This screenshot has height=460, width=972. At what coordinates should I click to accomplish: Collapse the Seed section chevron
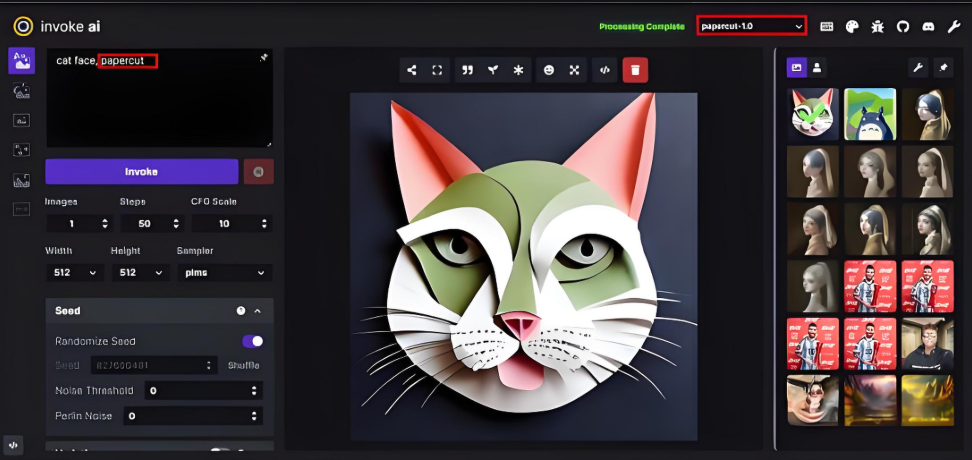point(258,311)
